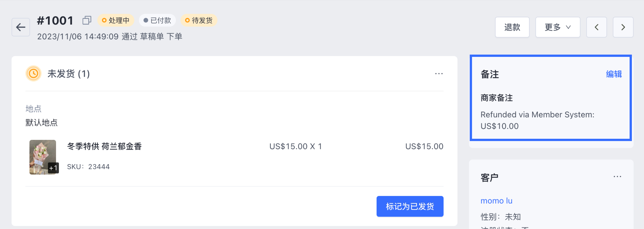Edit the notes via 编辑 link
This screenshot has height=229, width=644.
tap(614, 74)
